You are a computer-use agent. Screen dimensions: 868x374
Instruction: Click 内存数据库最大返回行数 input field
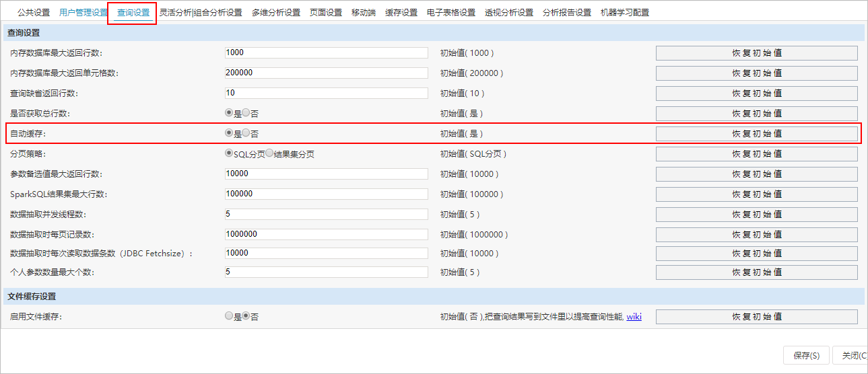327,52
